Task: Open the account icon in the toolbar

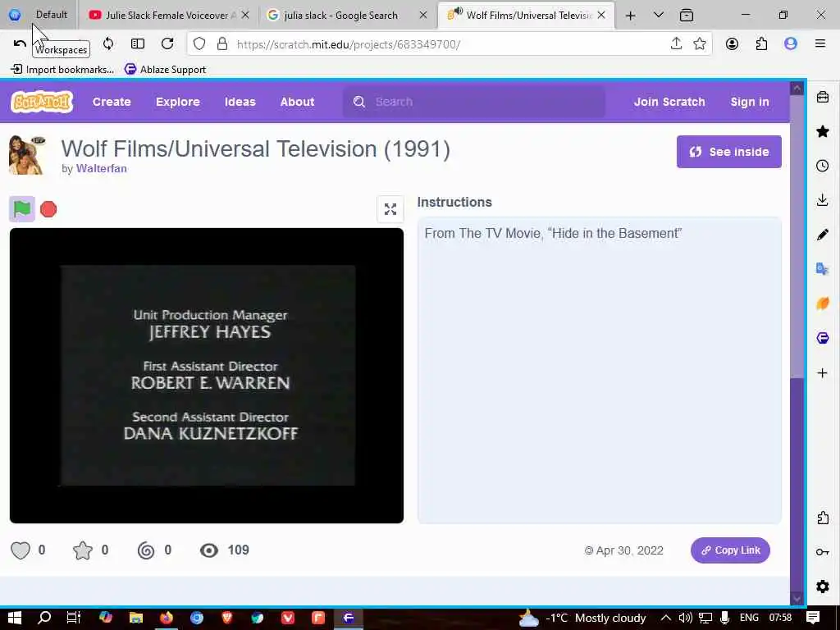Action: pos(732,43)
